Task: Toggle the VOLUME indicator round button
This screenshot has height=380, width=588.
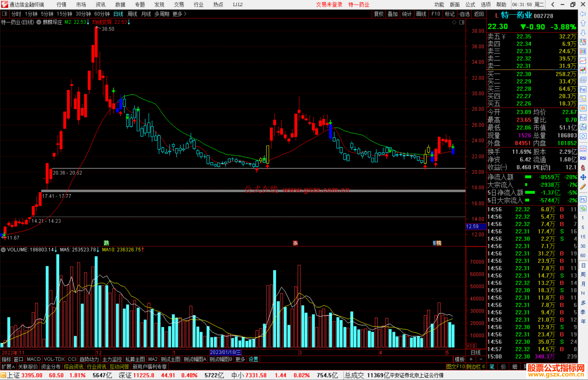Action: click(3, 250)
